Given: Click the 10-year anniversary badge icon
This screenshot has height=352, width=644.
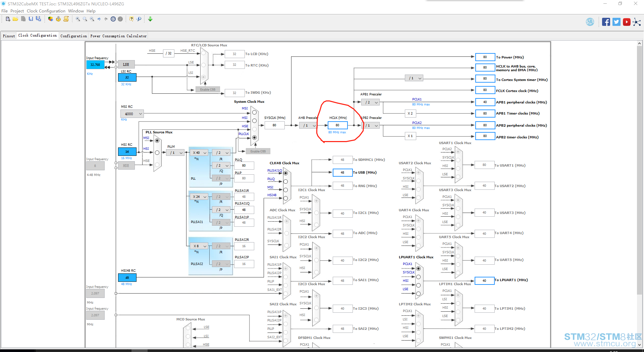Looking at the screenshot, I should click(x=590, y=22).
